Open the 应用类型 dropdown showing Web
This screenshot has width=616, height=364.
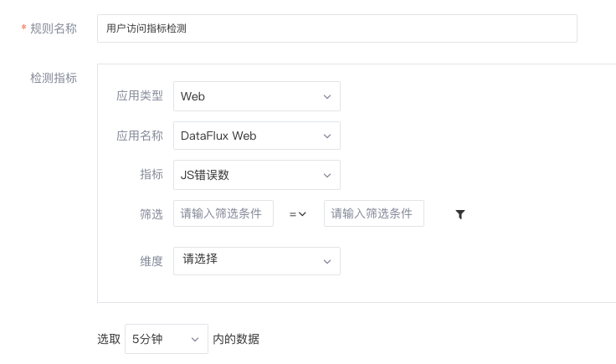[257, 96]
